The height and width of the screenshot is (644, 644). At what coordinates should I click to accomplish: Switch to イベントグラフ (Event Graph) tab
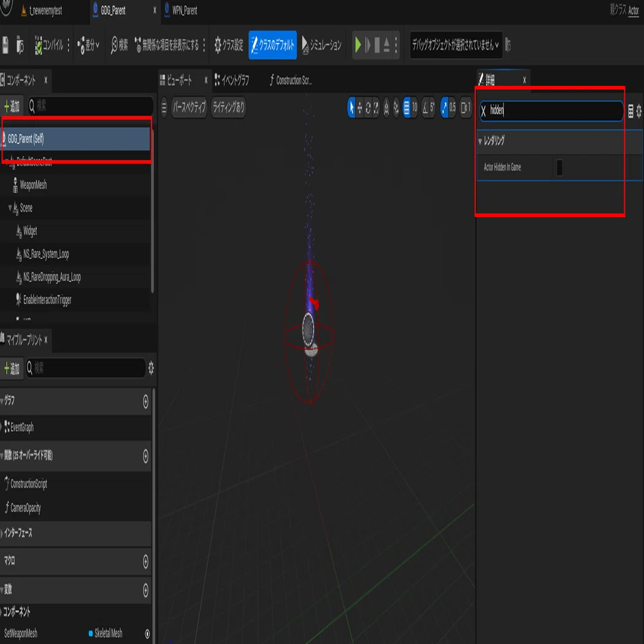[232, 80]
